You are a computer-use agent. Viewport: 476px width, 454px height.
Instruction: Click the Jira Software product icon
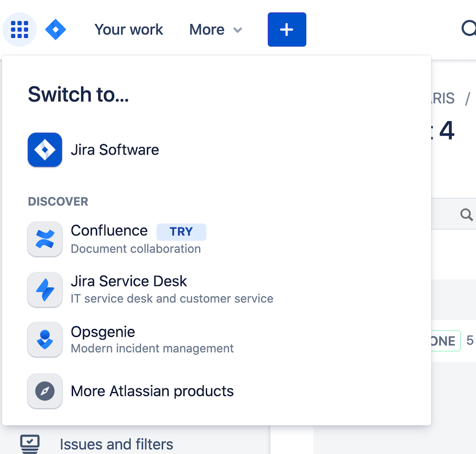point(45,150)
